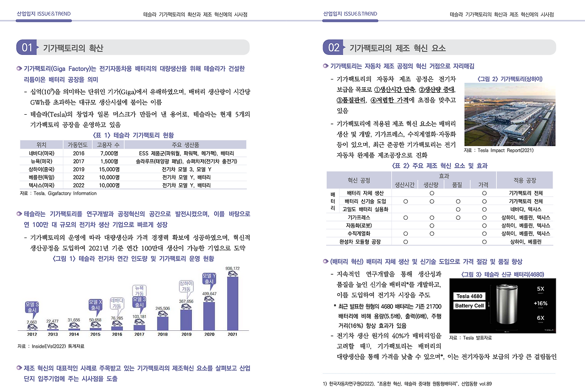Click the '가동연도' column header

[x=78, y=145]
